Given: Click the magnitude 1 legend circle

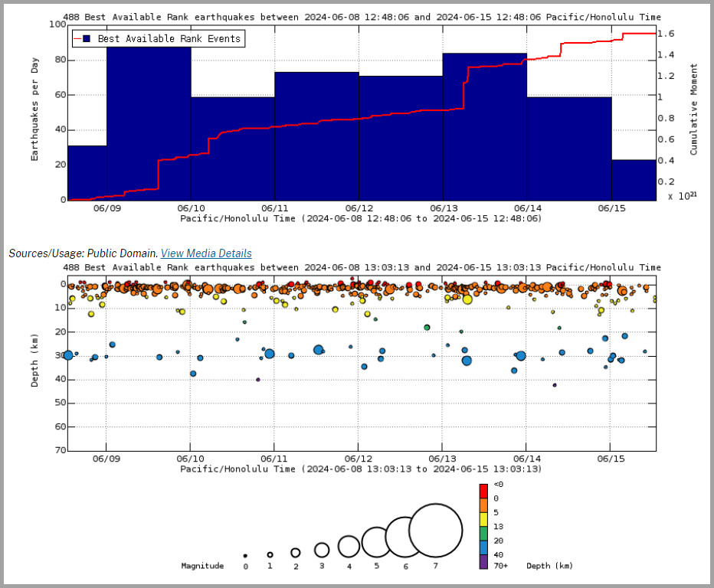Looking at the screenshot, I should coord(270,555).
